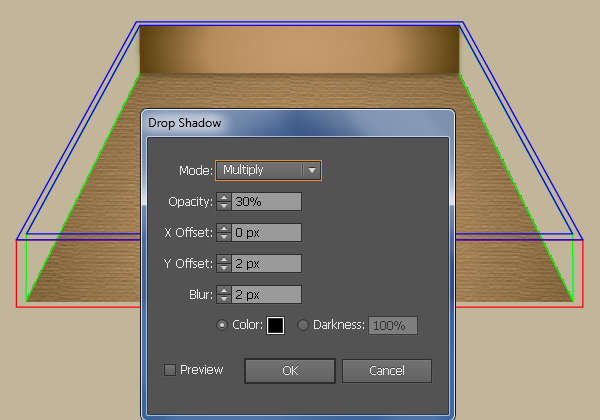600x420 pixels.
Task: Increase Y Offset with the up arrow
Action: pos(224,259)
